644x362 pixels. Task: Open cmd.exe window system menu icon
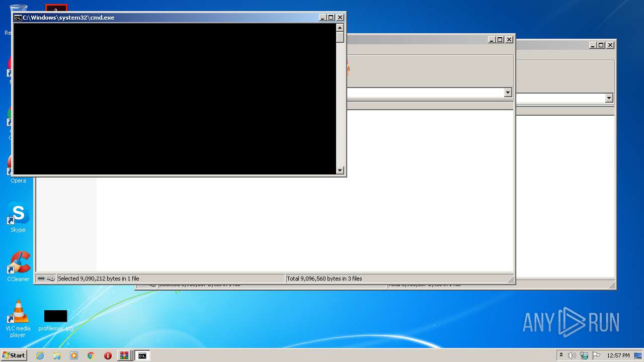pyautogui.click(x=18, y=18)
